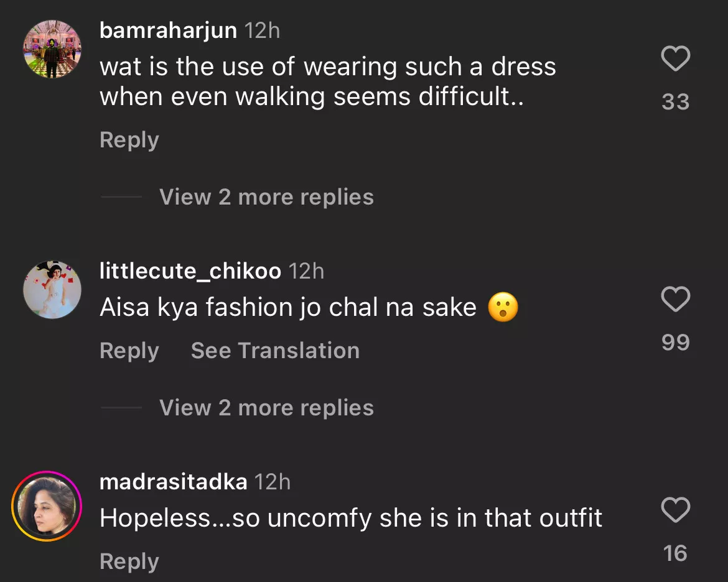728x582 pixels.
Task: See Translation of the Hindi comment
Action: [275, 351]
